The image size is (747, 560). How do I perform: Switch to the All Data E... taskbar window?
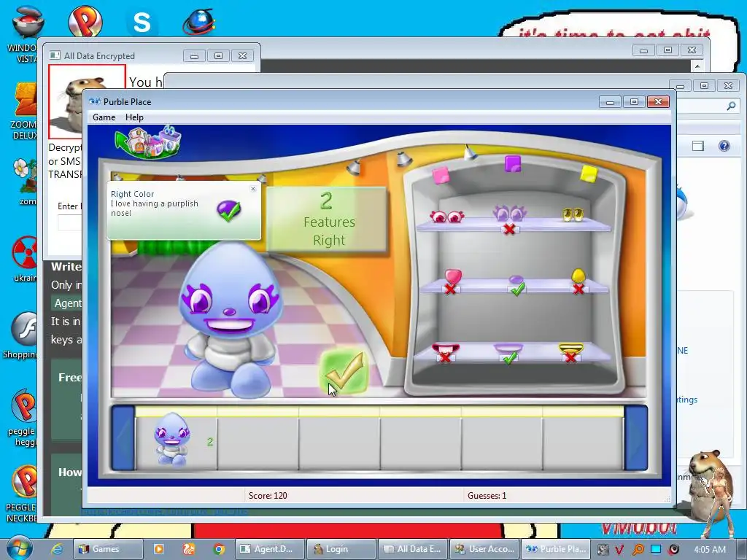tap(413, 549)
